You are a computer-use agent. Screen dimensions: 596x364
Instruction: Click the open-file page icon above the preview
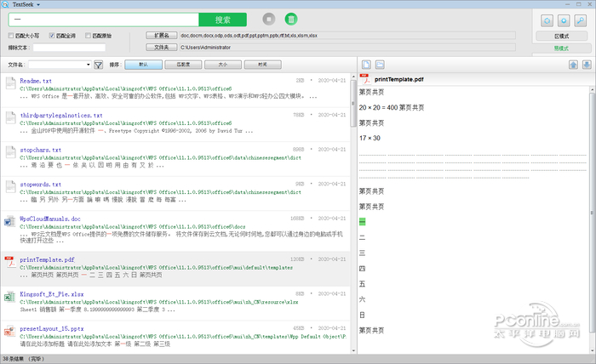click(x=366, y=65)
